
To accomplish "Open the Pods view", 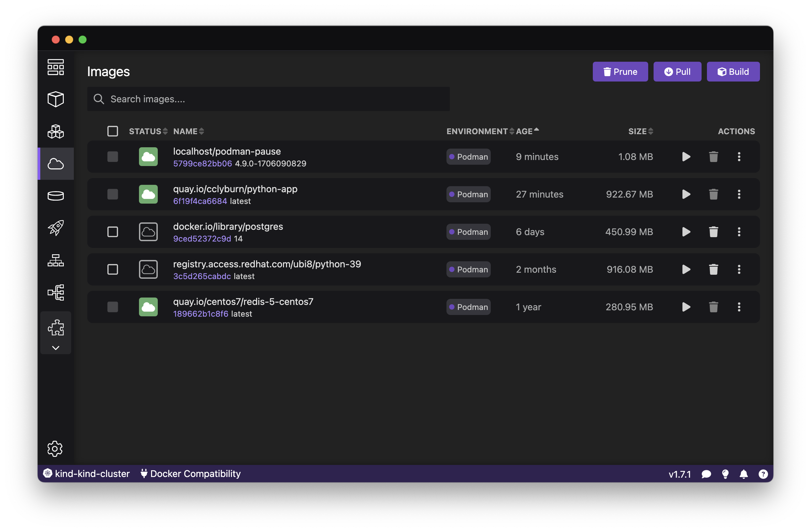I will click(55, 131).
